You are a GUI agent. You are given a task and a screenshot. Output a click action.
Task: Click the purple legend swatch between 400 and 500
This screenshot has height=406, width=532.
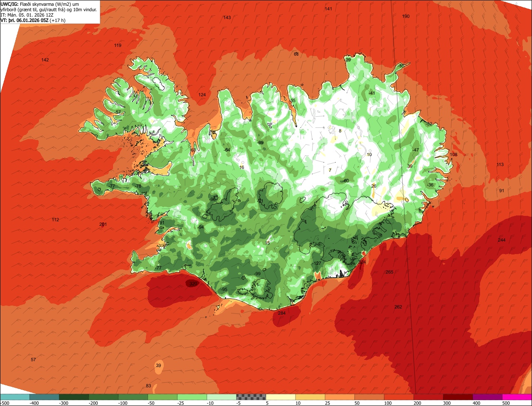coord(488,397)
